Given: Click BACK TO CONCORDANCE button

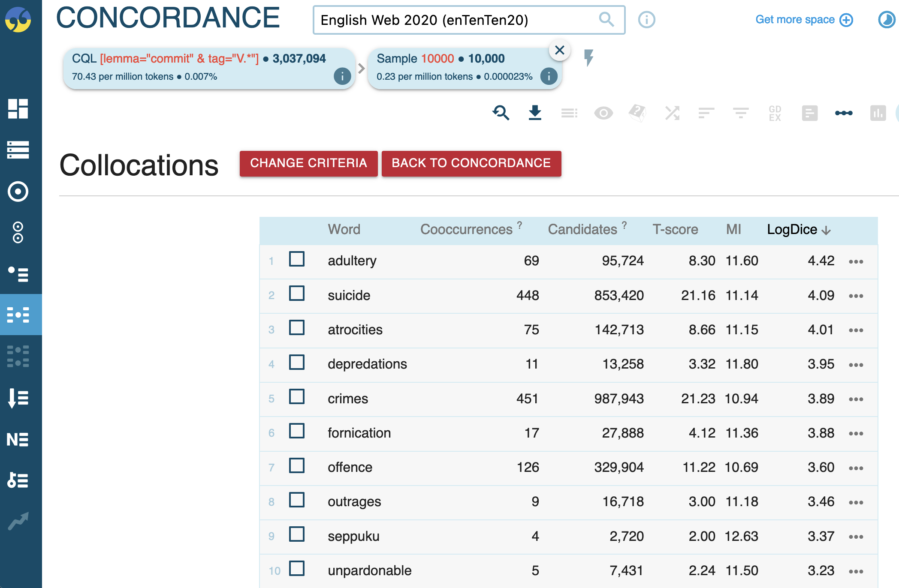Looking at the screenshot, I should coord(471,163).
